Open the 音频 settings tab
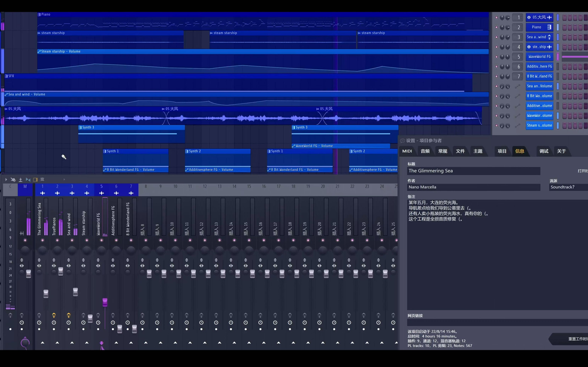588x367 pixels. (425, 151)
